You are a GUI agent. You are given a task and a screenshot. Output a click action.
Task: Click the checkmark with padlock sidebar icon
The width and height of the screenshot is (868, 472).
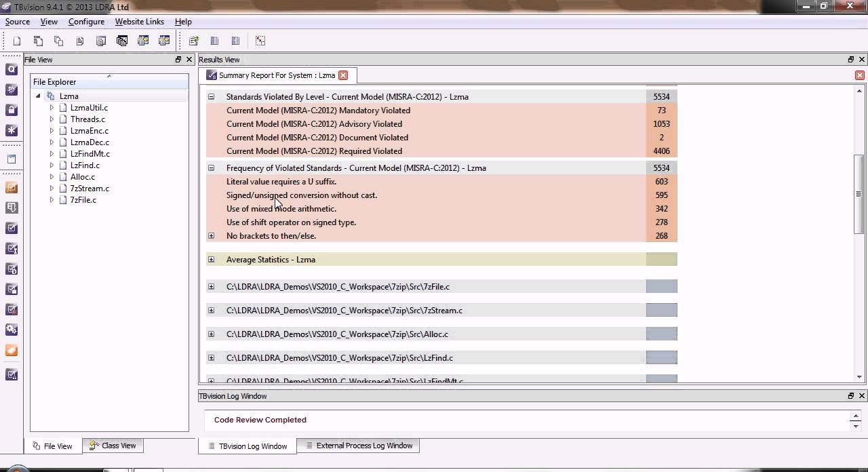(x=12, y=290)
